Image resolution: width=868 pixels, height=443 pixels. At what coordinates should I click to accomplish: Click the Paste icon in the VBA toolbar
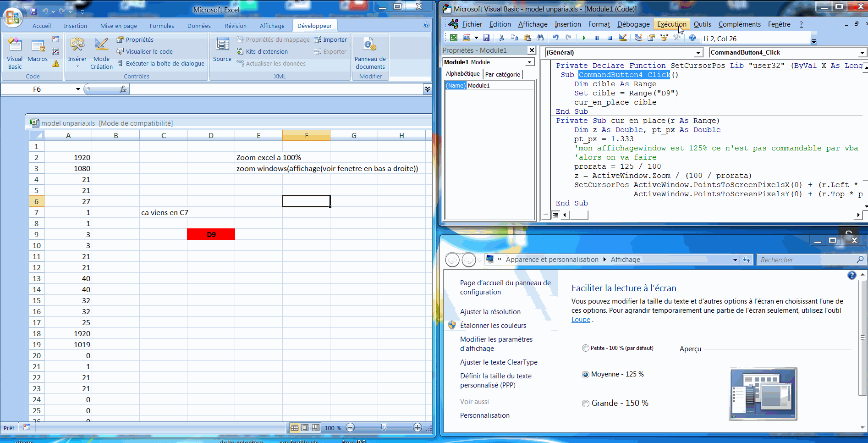click(527, 38)
